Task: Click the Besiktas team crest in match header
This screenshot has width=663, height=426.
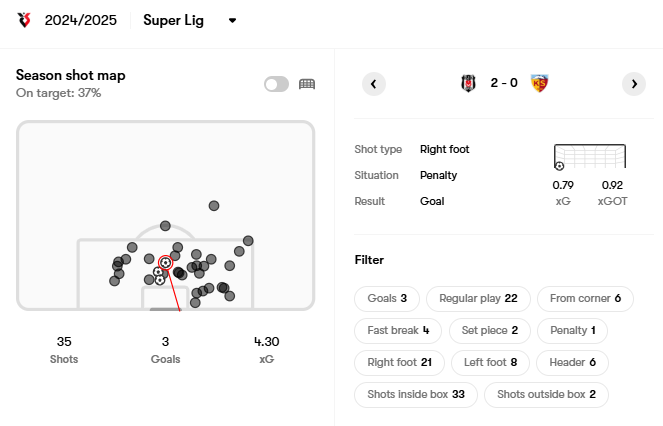Action: coord(468,83)
